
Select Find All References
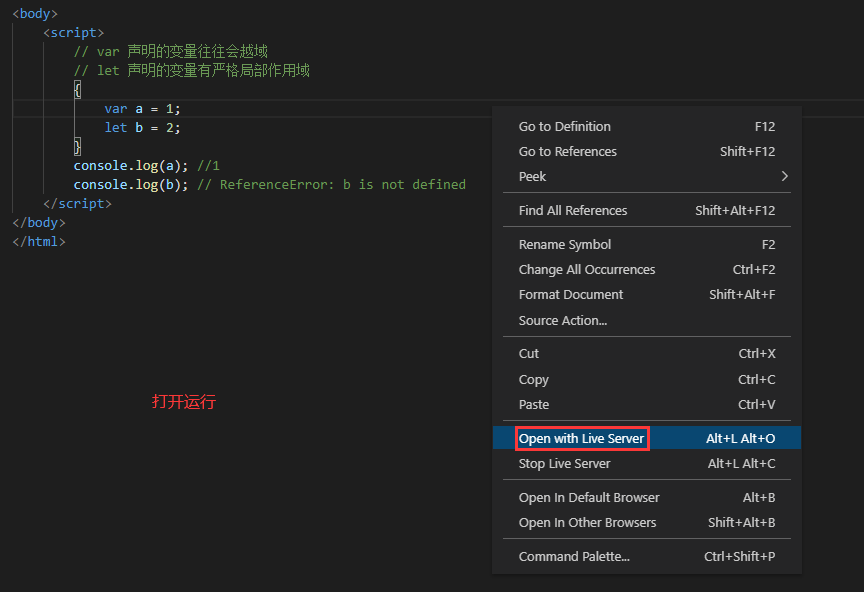tap(646, 211)
